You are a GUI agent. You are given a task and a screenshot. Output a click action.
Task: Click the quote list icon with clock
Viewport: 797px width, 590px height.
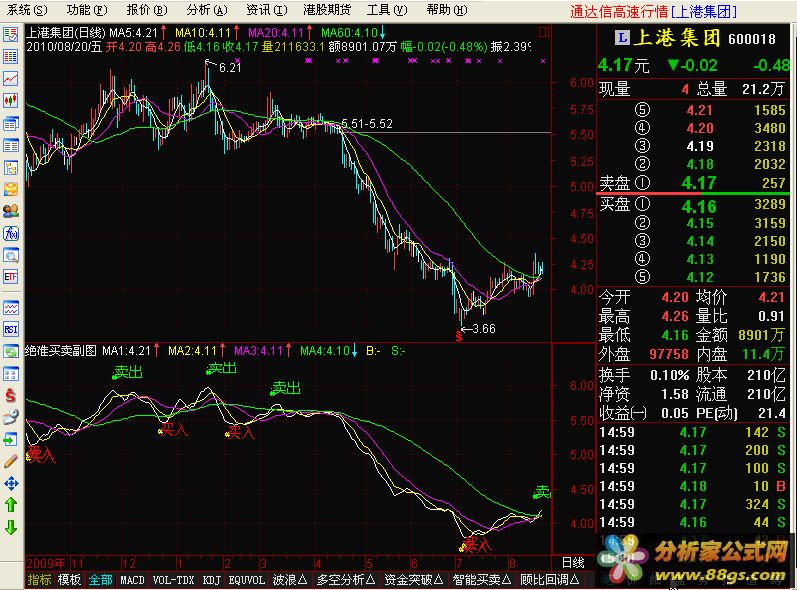11,35
